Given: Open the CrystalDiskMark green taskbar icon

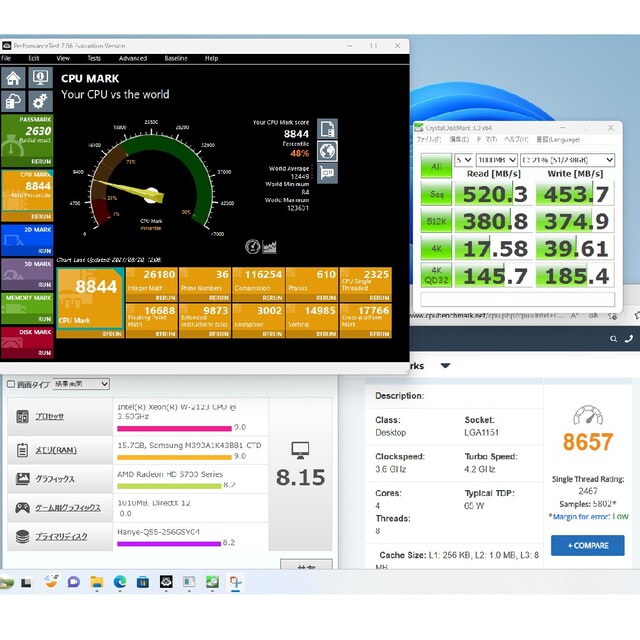Looking at the screenshot, I should (212, 582).
